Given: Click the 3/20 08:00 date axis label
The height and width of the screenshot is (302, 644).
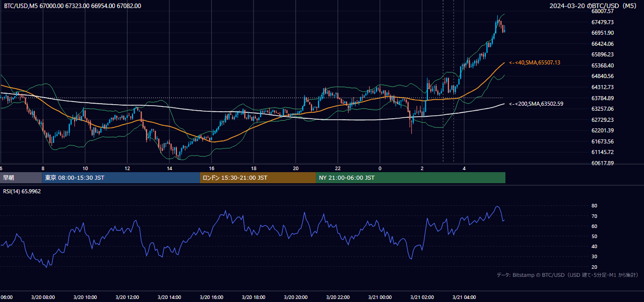Looking at the screenshot, I should [43, 297].
